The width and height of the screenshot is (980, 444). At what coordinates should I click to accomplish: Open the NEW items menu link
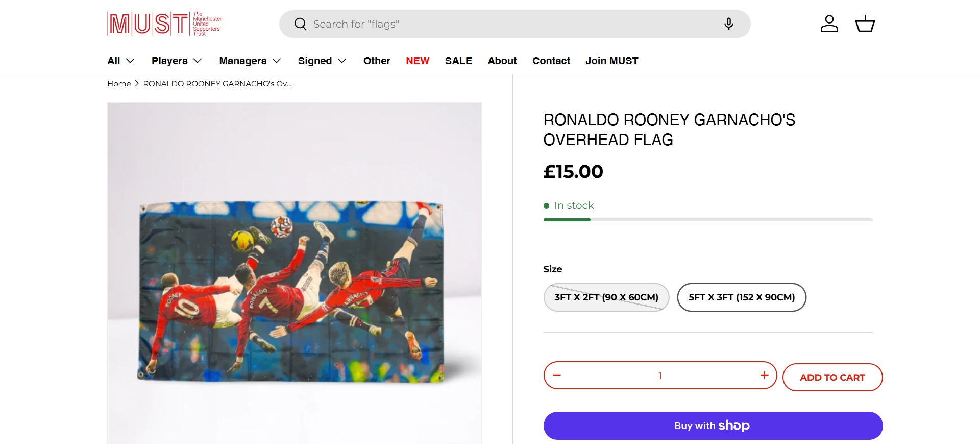click(418, 61)
